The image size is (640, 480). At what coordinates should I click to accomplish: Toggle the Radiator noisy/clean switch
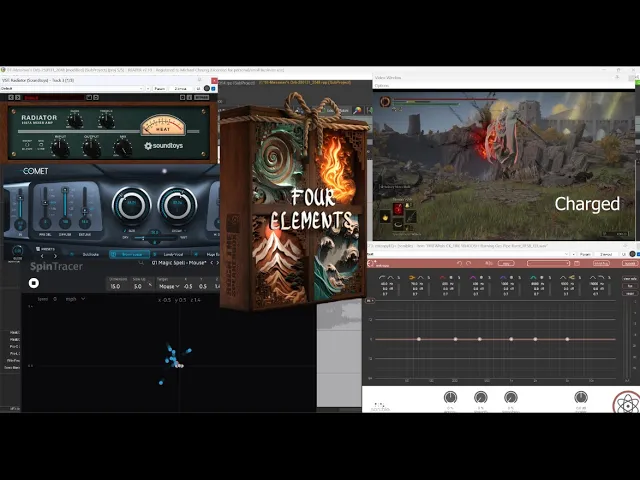coord(27,145)
